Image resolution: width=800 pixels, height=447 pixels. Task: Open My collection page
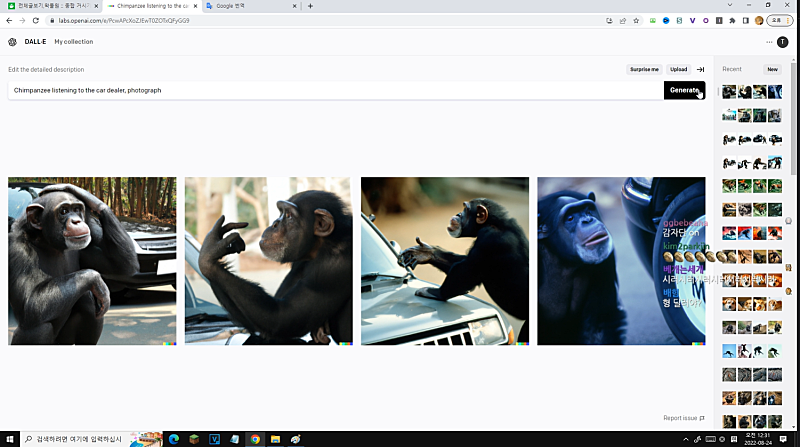pos(74,42)
